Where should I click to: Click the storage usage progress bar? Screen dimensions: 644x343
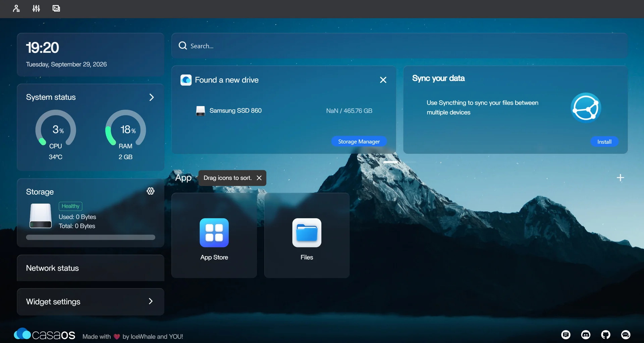coord(91,237)
